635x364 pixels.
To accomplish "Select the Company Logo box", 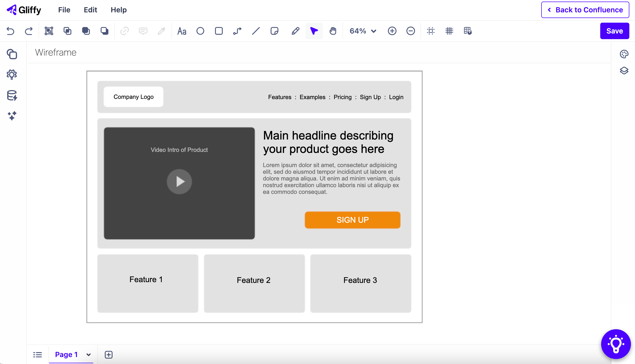I will 133,97.
